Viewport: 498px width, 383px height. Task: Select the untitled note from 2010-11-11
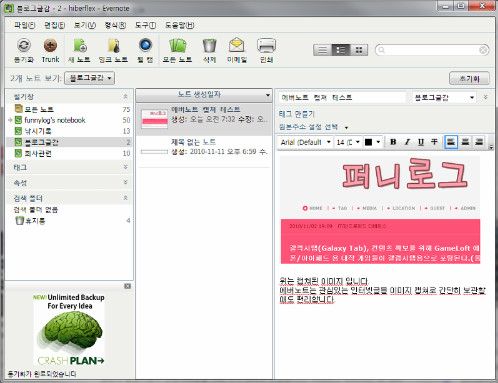[204, 150]
